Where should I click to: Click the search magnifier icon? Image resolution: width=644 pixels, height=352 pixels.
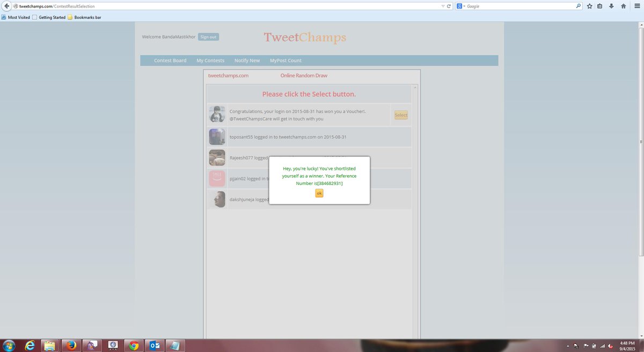pyautogui.click(x=579, y=6)
